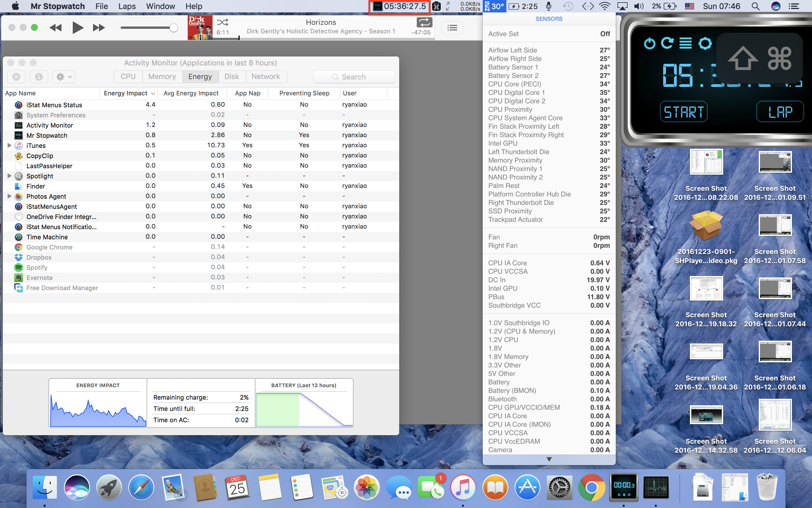Screen dimensions: 812x508
Task: Click the iStat temperature 30° menu item
Action: coord(494,6)
